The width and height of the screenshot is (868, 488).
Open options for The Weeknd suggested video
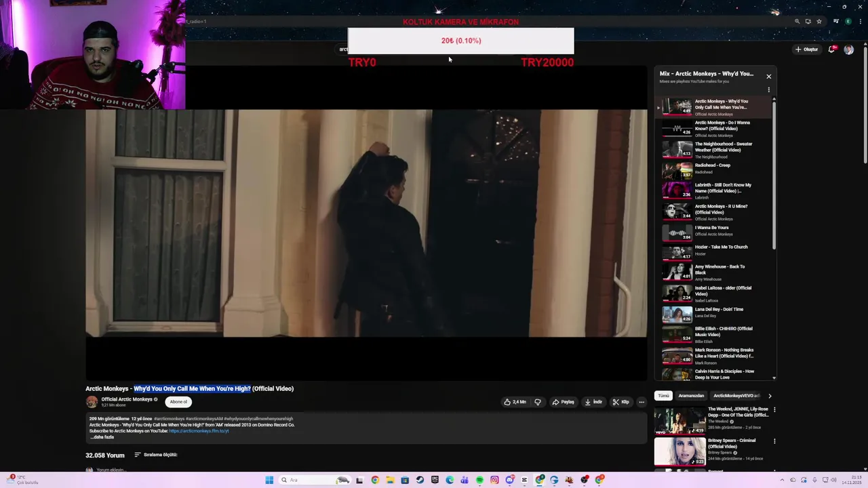(x=774, y=410)
